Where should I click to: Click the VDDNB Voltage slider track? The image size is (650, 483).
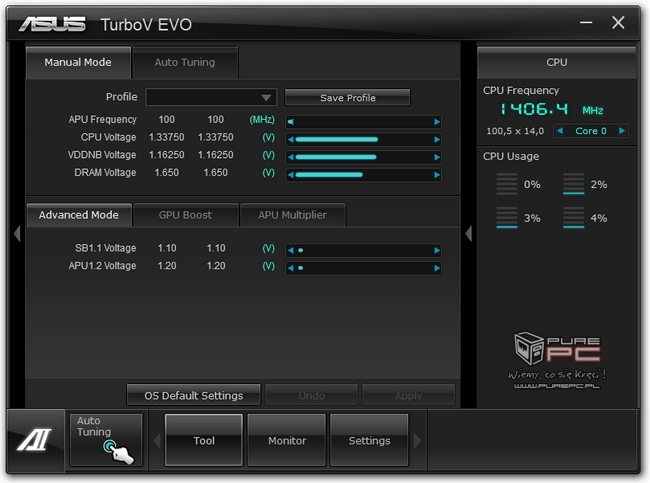[x=364, y=157]
